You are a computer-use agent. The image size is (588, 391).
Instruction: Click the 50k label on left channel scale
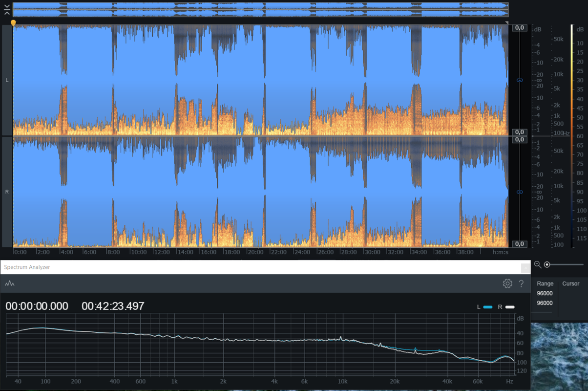pos(558,39)
